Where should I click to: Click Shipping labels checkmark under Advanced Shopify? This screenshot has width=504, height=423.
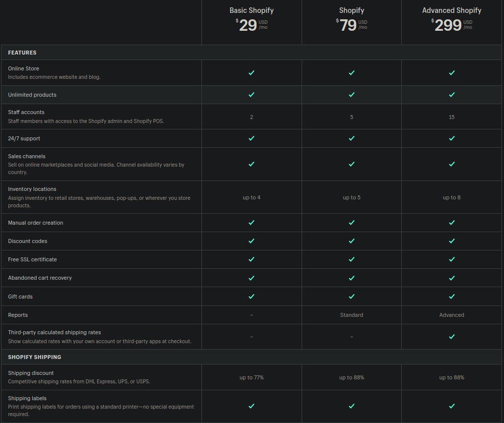click(x=451, y=406)
